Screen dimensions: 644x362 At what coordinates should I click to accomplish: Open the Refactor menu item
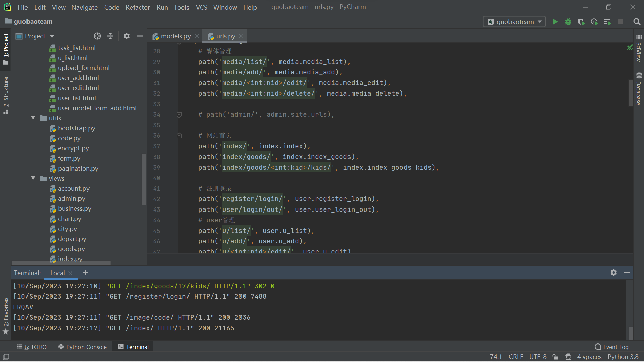tap(137, 7)
